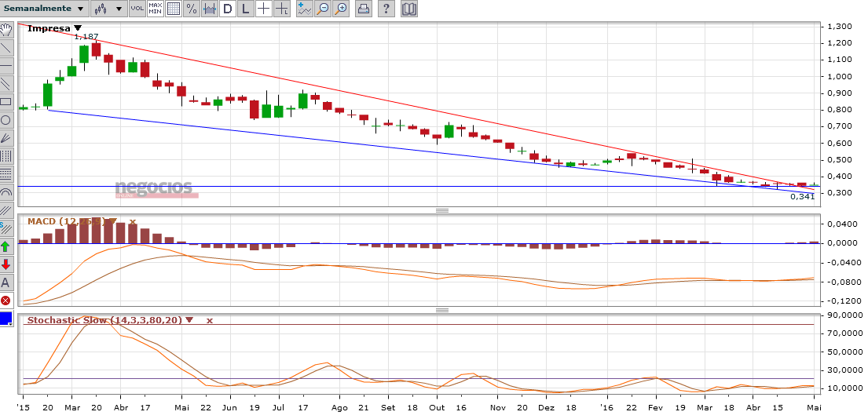Screen dimensions: 868x419
Task: Enable the crosshair cursor tool
Action: pos(264,9)
